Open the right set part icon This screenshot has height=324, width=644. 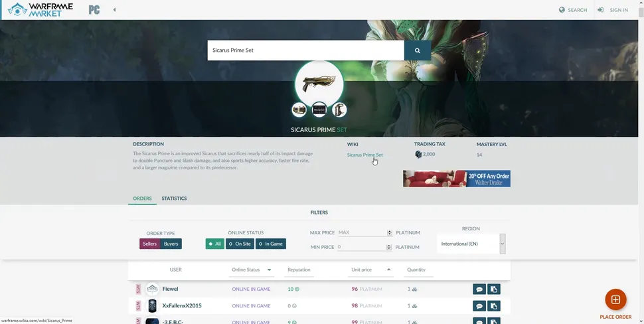point(339,110)
